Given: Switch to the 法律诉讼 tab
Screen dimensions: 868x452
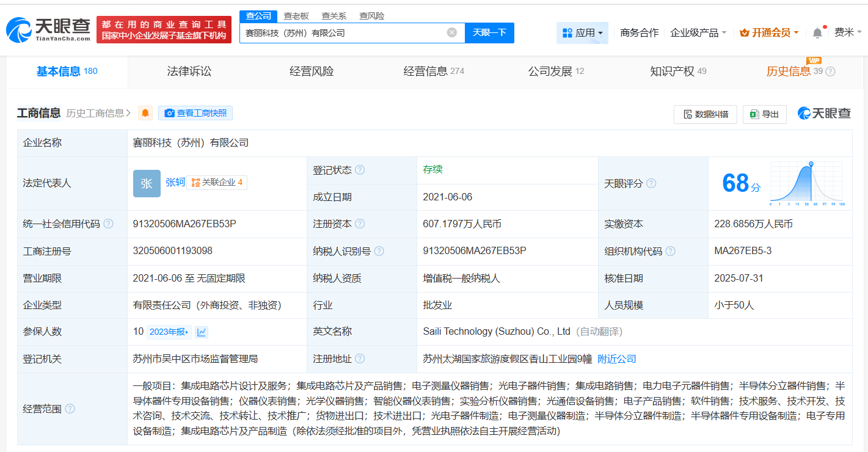Looking at the screenshot, I should [x=189, y=71].
